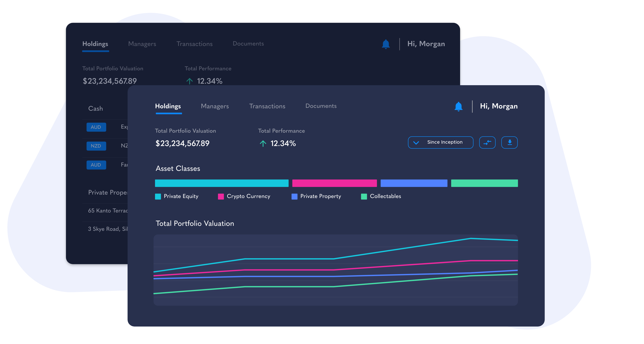Click the Private Equity legend square
Screen dimensions: 644x344
point(158,196)
